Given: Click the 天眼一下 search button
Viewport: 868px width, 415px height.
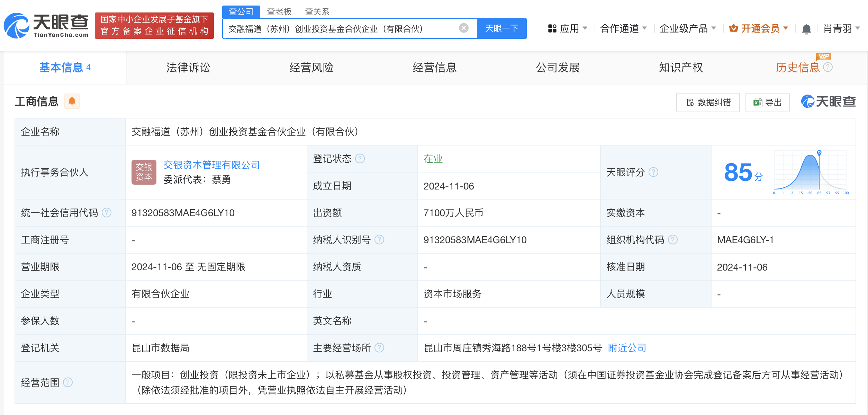Looking at the screenshot, I should (501, 28).
